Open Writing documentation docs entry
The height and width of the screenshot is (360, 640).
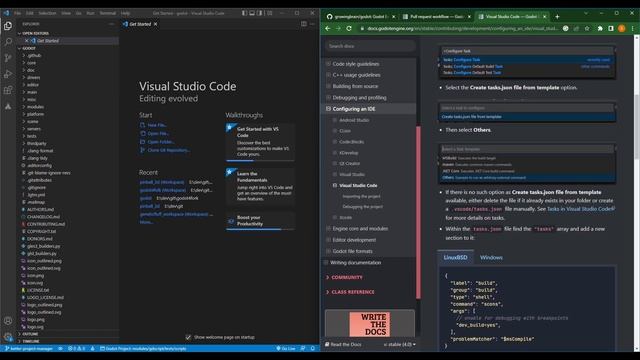[356, 263]
